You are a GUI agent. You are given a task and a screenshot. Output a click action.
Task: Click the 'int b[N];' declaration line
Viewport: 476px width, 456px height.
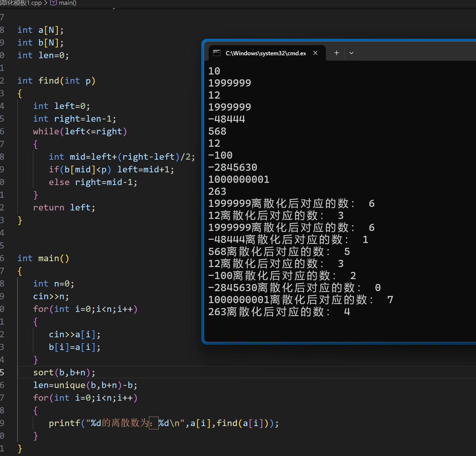(x=41, y=43)
